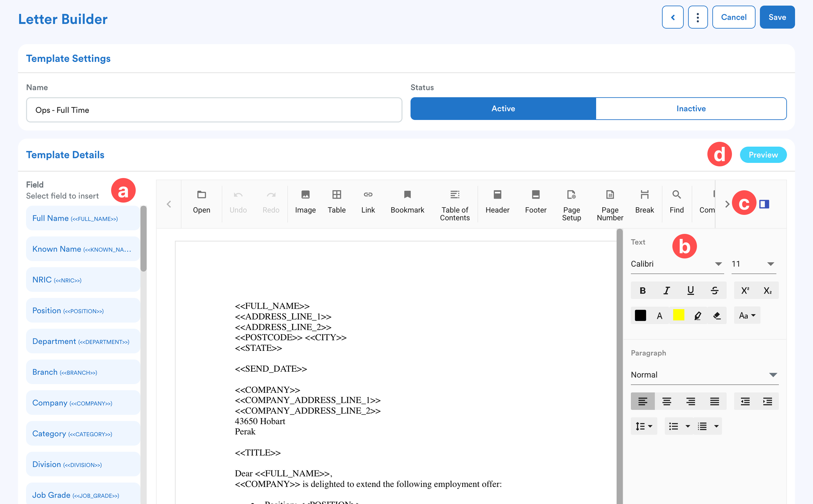Click the clear formatting eraser icon

pos(717,315)
